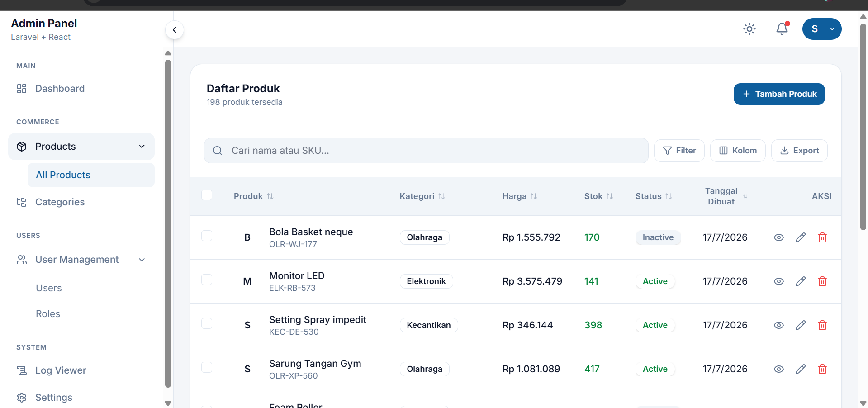This screenshot has height=408, width=868.
Task: View details of Bola Basket neque
Action: click(778, 237)
